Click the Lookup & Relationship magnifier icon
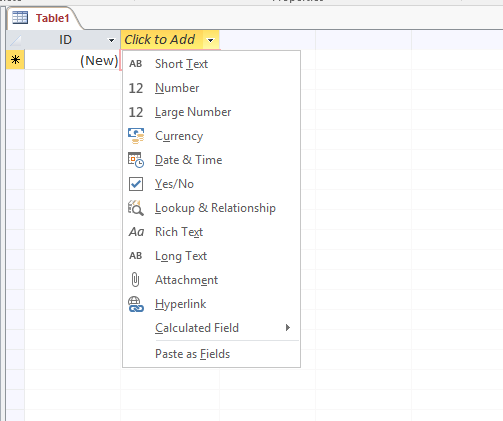Screen dimensions: 503x421 (136, 208)
